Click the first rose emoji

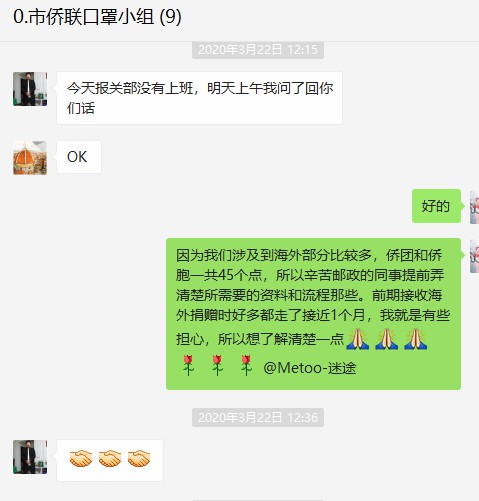[x=188, y=365]
